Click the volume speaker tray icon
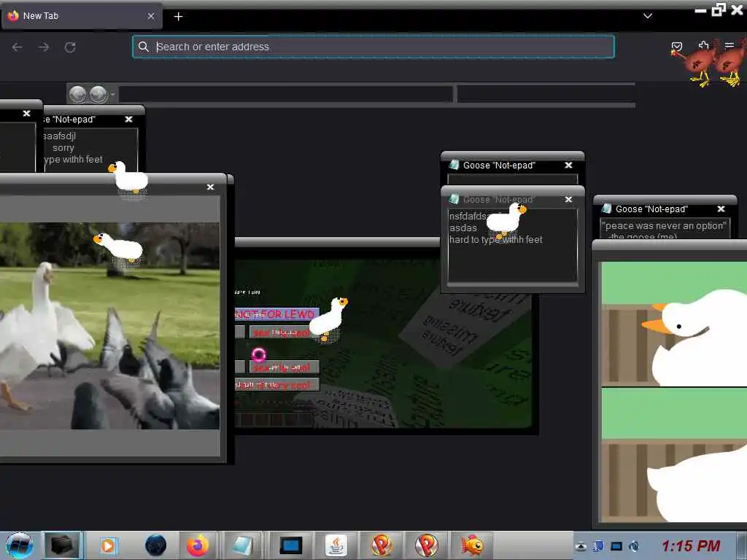 click(634, 546)
